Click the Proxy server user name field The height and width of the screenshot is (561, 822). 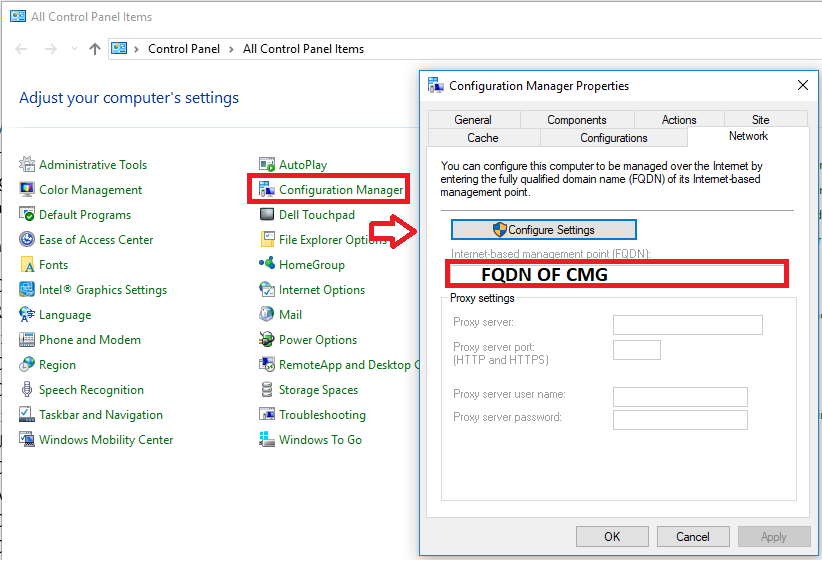(x=680, y=397)
